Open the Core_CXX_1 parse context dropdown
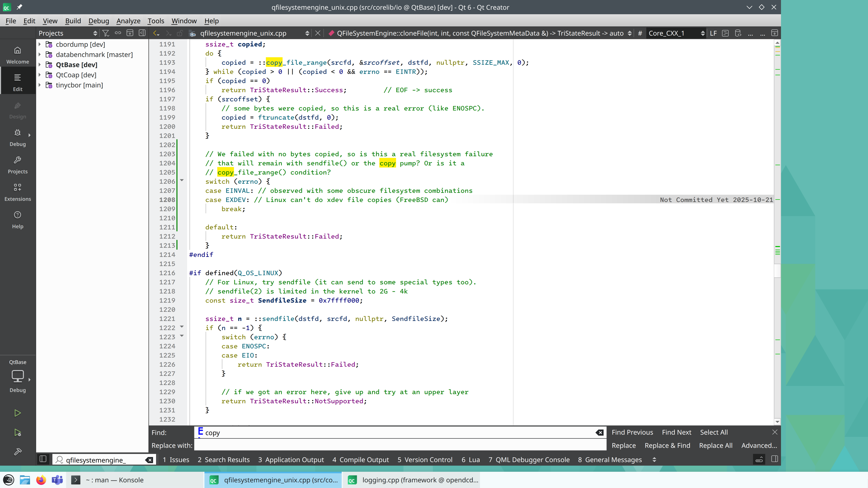The image size is (868, 488). coord(676,33)
